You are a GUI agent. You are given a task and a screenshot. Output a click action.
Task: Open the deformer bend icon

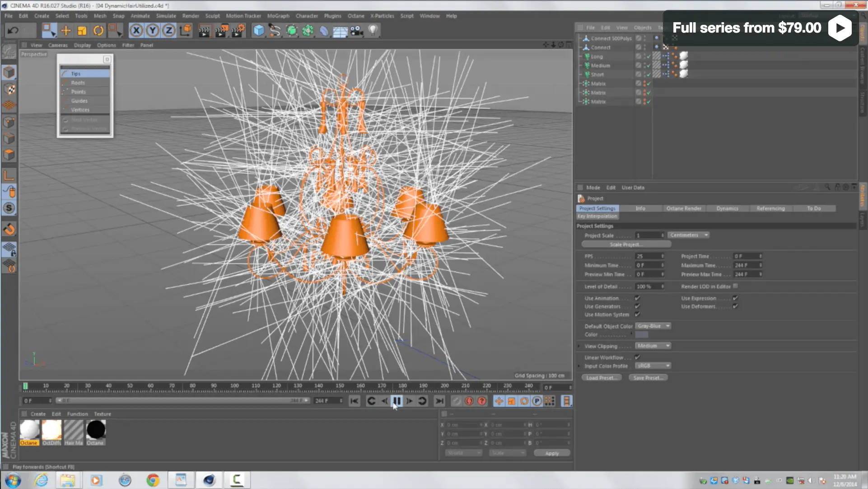[324, 31]
